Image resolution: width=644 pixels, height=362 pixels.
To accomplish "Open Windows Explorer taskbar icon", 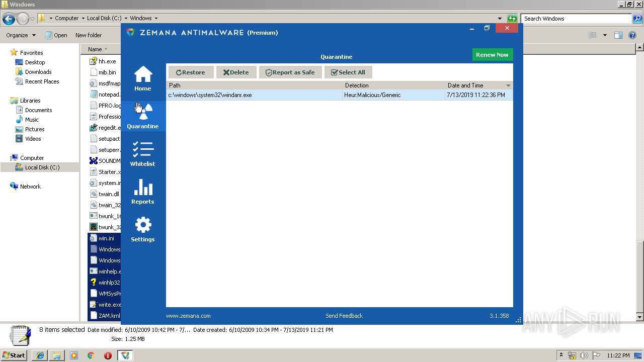I will (x=57, y=355).
